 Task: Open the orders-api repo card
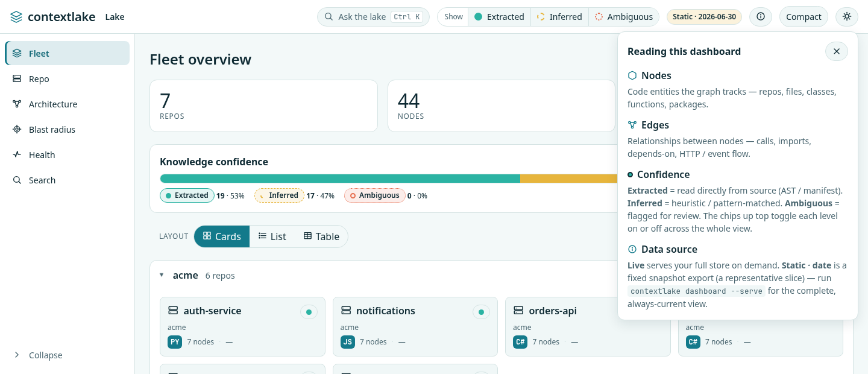tap(588, 326)
